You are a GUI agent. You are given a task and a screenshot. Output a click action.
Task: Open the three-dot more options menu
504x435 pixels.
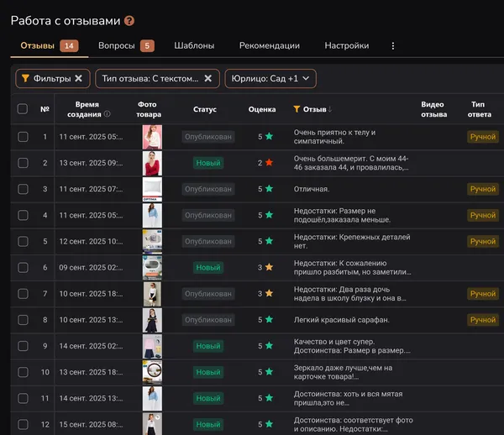393,46
